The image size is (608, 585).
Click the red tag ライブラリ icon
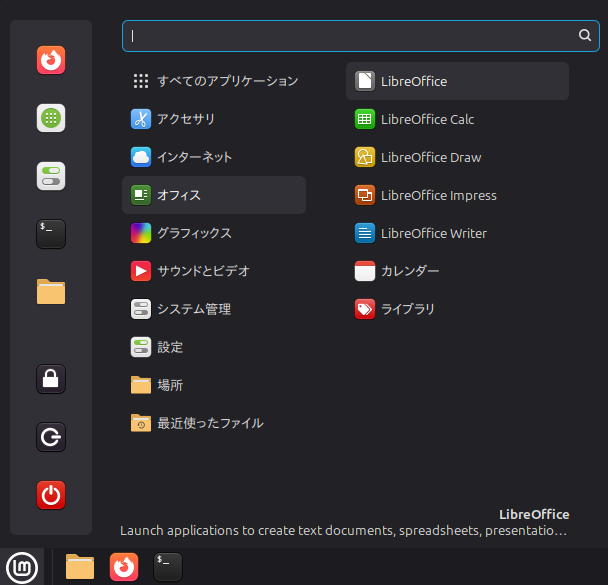point(365,309)
